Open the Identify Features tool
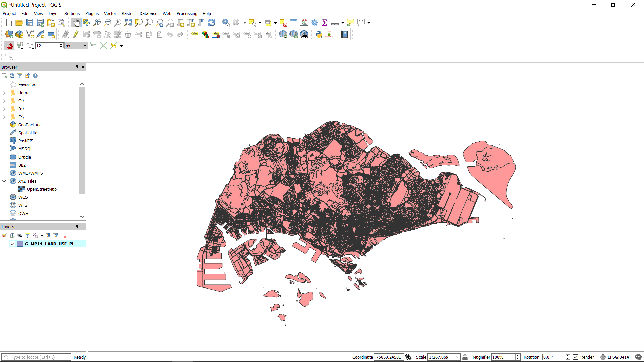 click(x=226, y=23)
